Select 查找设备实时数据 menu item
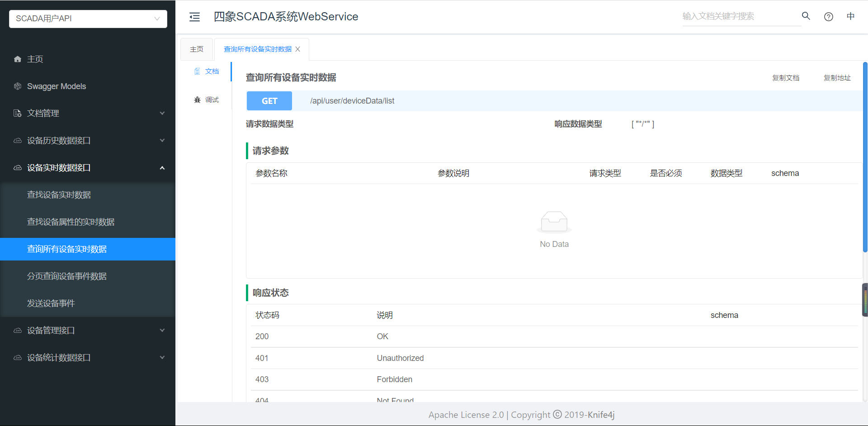868x426 pixels. click(59, 195)
